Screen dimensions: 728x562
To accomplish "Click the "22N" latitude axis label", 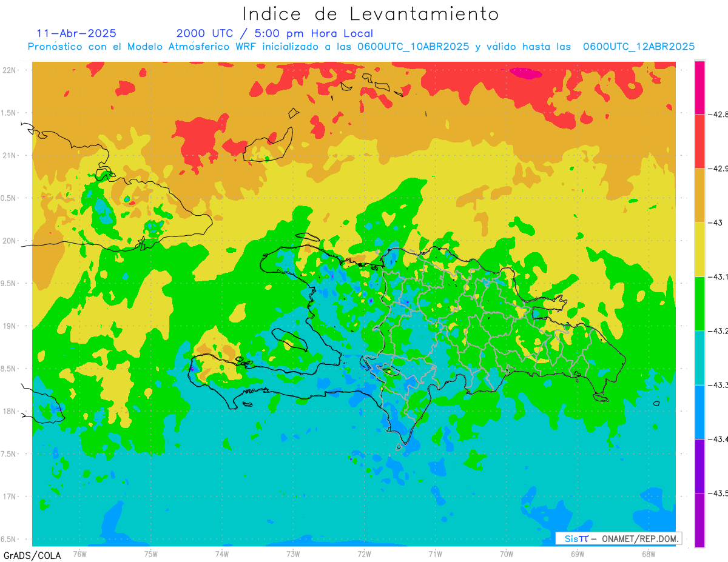I will pyautogui.click(x=10, y=70).
